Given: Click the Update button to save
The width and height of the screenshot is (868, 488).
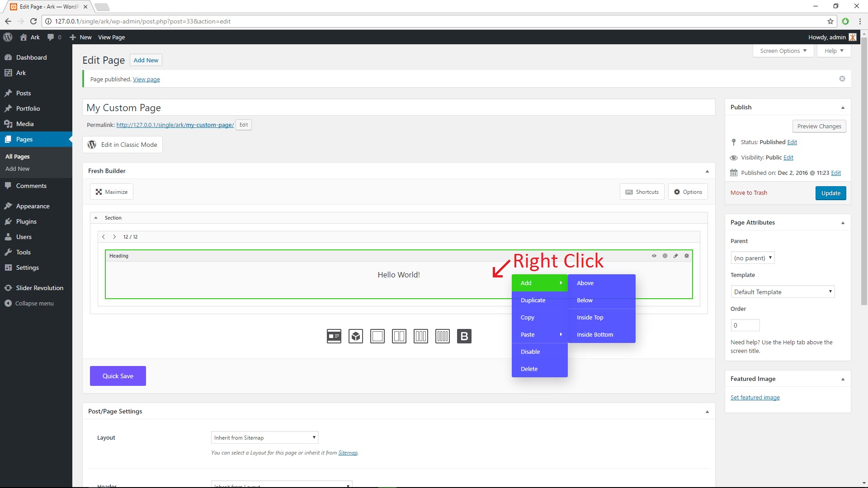Looking at the screenshot, I should pos(830,193).
